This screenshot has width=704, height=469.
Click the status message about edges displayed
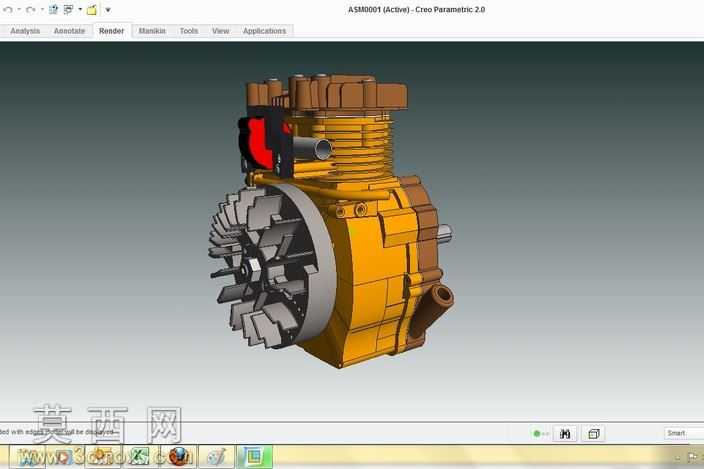click(57, 432)
